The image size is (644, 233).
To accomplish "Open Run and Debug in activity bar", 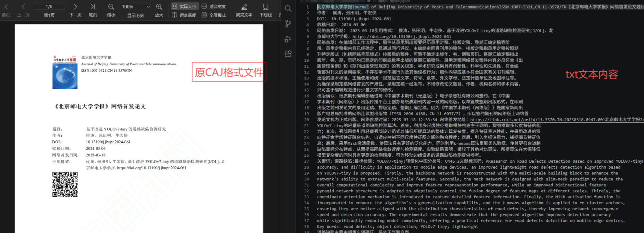I will [x=288, y=39].
